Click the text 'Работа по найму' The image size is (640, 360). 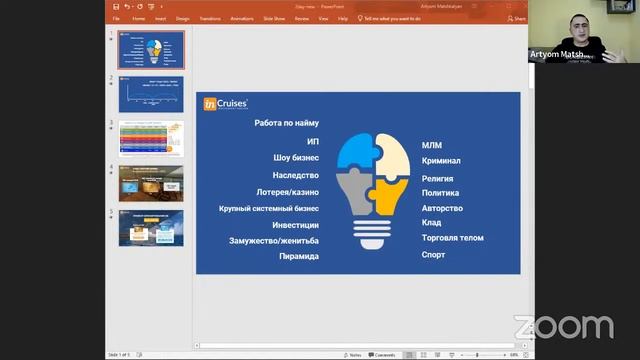click(x=287, y=123)
